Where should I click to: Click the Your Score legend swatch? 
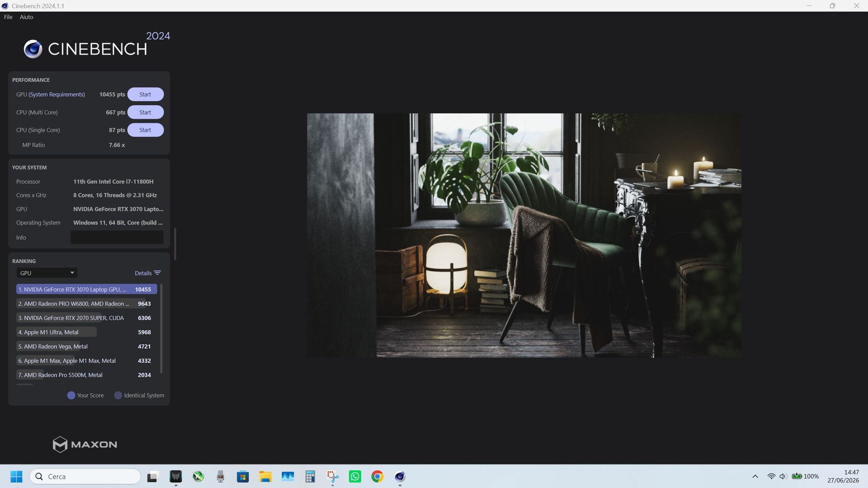pos(71,395)
